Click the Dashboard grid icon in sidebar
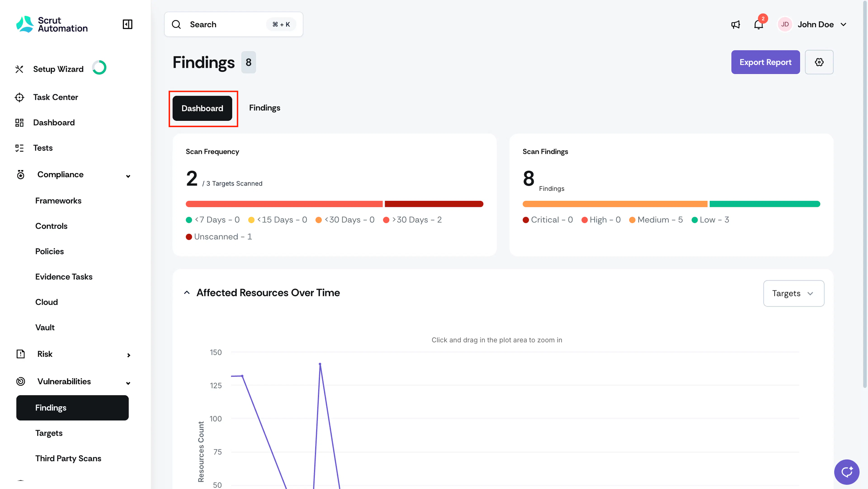This screenshot has width=868, height=489. click(19, 122)
